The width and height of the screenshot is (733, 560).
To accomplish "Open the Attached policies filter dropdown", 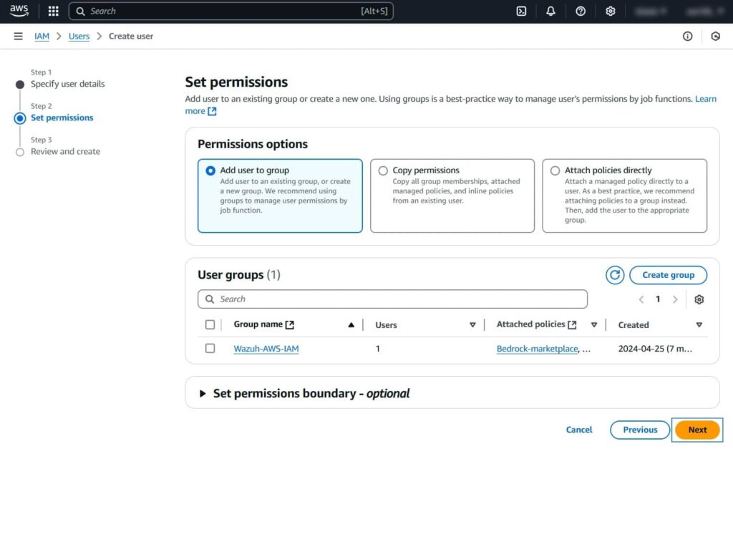I will 594,324.
